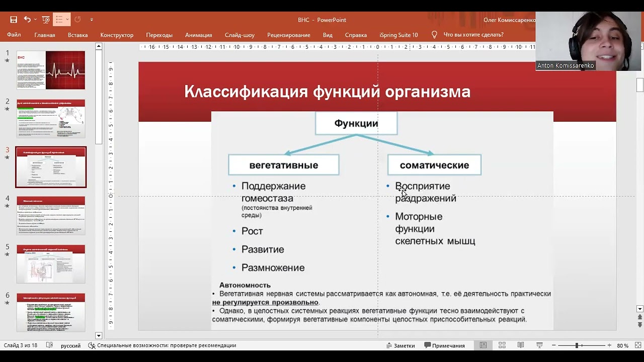Screen dimensions: 644x362
Task: Start slideshow from beginning via quick access icon
Action: pos(46,20)
